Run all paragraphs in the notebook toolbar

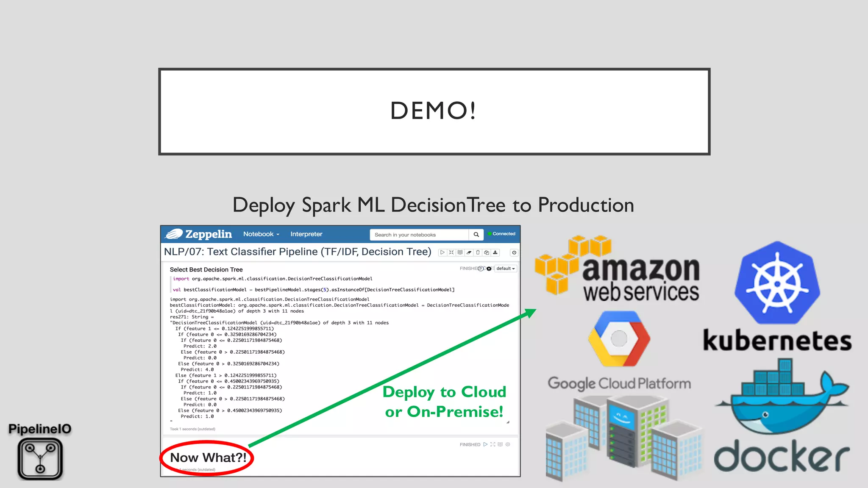(442, 252)
